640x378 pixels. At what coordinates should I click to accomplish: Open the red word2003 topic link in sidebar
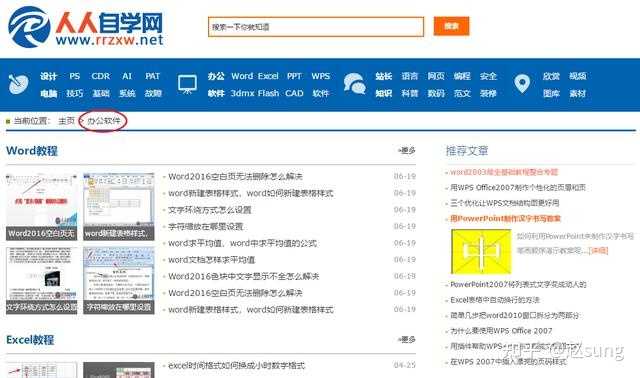point(504,172)
